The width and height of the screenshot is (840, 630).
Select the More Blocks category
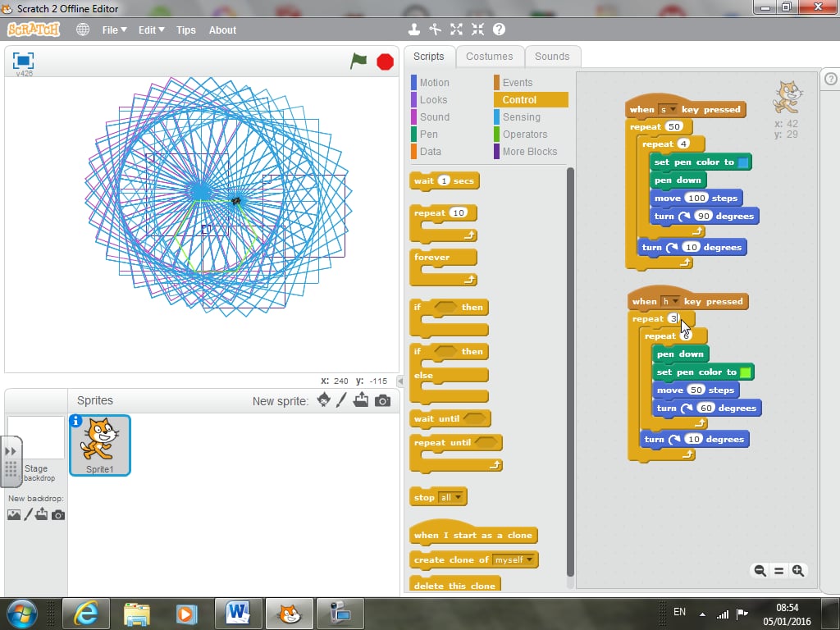[529, 151]
